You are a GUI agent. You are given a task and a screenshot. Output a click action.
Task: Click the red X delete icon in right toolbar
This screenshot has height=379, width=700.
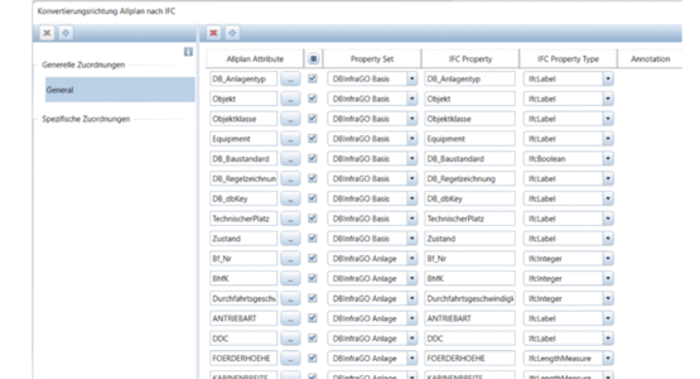[x=214, y=33]
